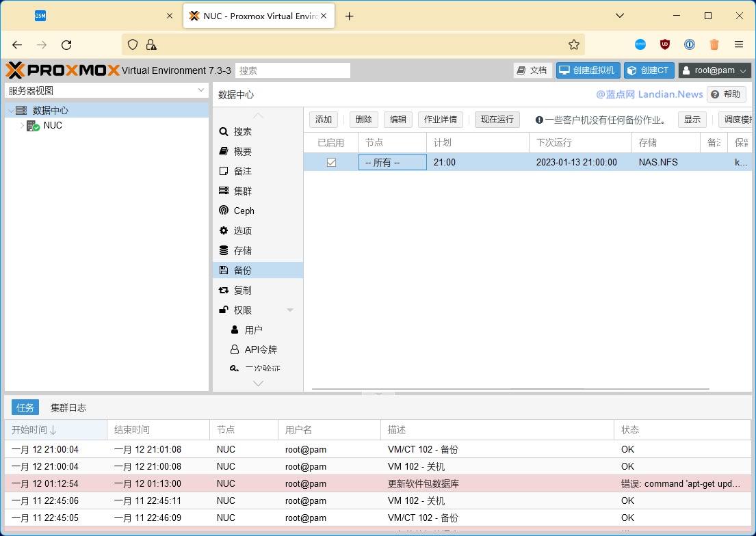Toggle the 已启用 checkbox for the backup job
The image size is (756, 536).
[x=331, y=162]
